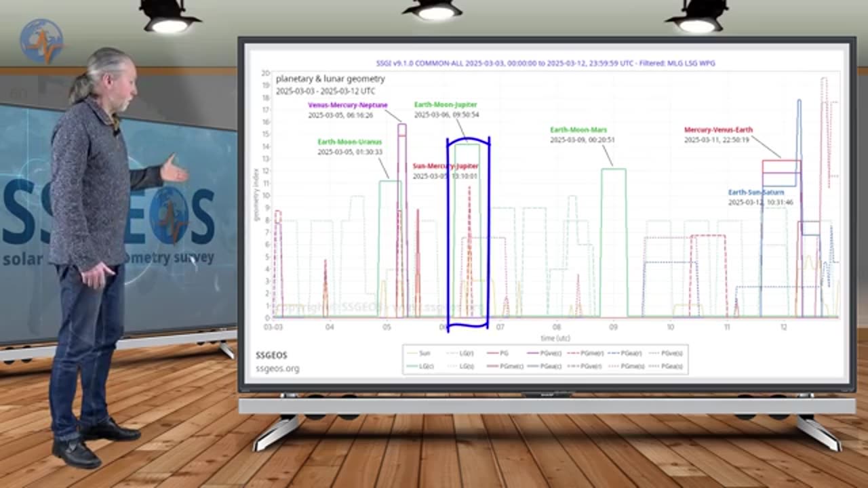Toggle the PGea(c) legend entry
Viewport: 868px width, 488px height.
pos(544,366)
